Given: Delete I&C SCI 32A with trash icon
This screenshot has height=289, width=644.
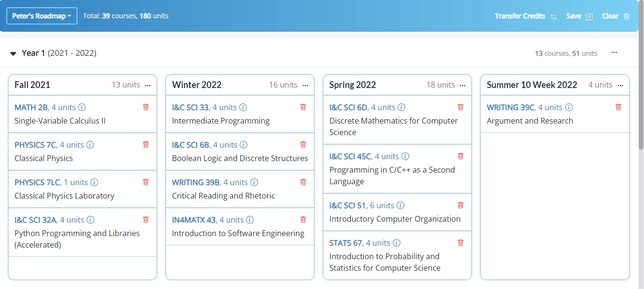Looking at the screenshot, I should click(146, 220).
